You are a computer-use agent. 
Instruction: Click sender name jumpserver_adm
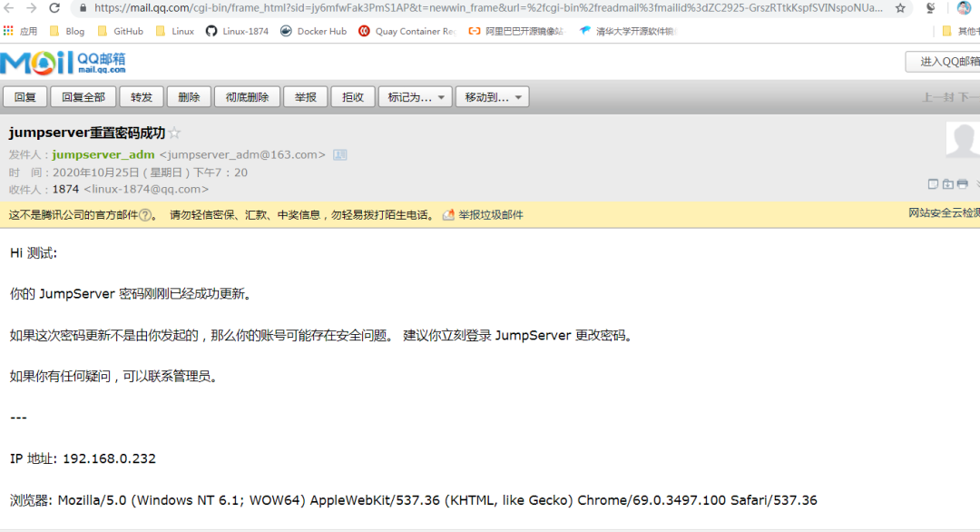pyautogui.click(x=103, y=154)
